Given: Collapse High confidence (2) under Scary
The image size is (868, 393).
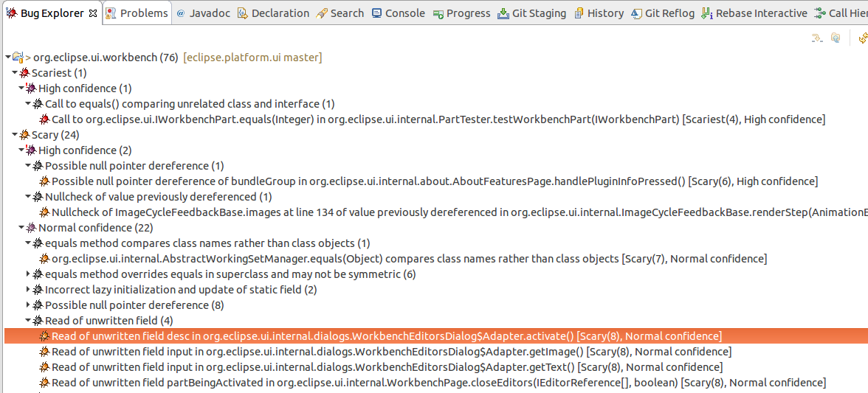Looking at the screenshot, I should [x=21, y=150].
